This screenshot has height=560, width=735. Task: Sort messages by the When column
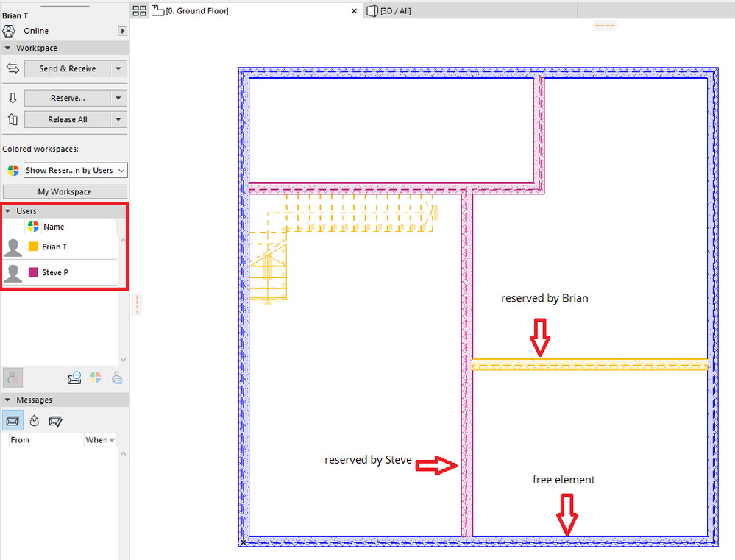100,440
